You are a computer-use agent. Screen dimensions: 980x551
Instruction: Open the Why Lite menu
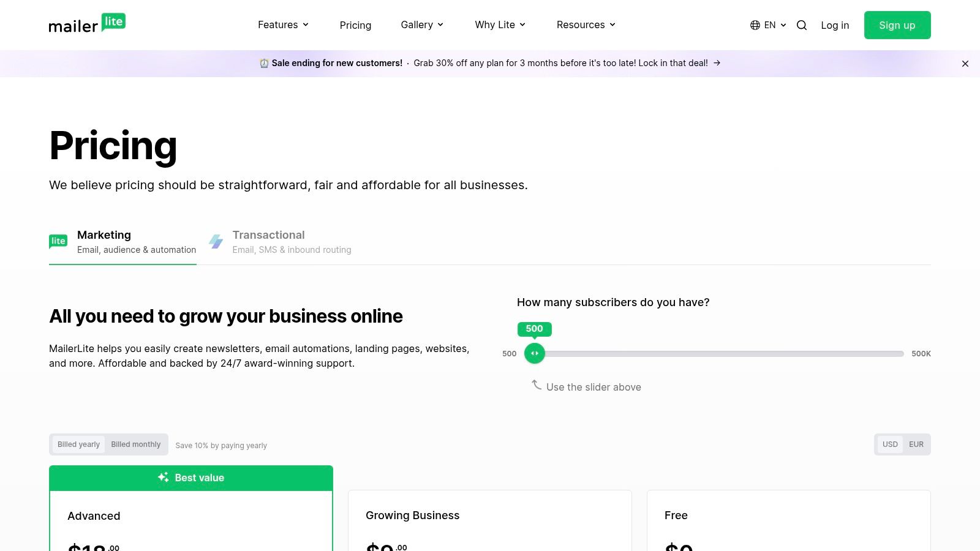click(x=500, y=25)
